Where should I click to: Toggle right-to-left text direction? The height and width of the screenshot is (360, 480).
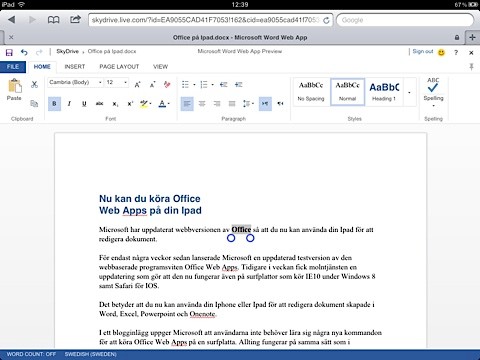[280, 104]
